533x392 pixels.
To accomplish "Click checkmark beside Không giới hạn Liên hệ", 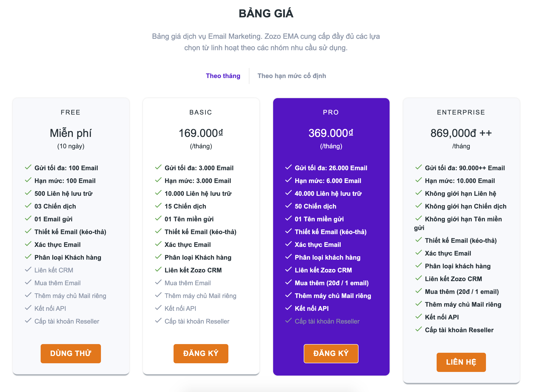I will tap(419, 193).
